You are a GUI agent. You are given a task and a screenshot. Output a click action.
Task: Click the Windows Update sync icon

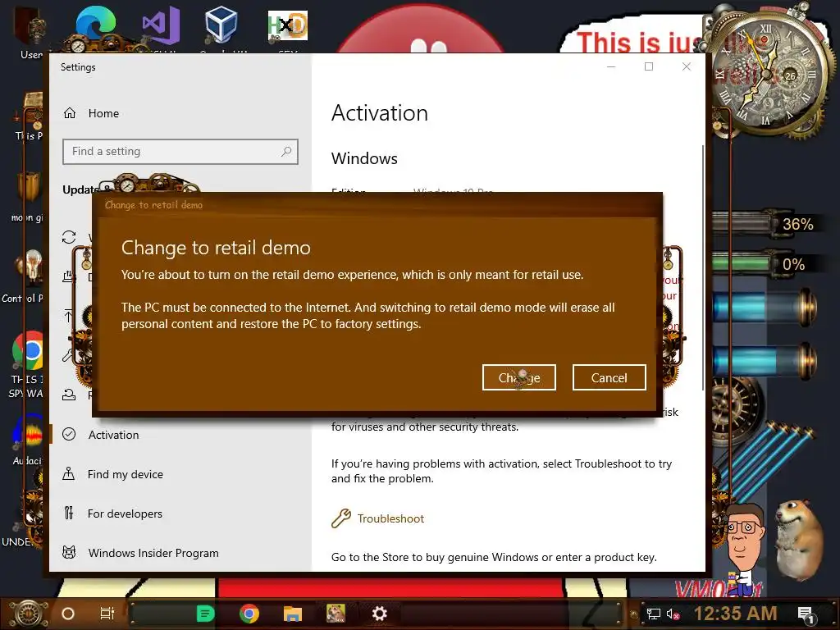click(69, 237)
